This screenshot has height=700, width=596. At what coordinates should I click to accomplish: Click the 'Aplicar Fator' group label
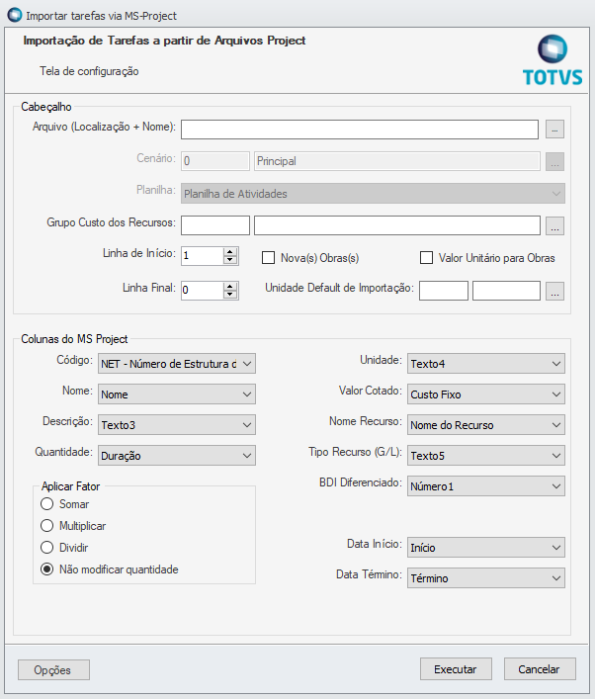(x=70, y=486)
